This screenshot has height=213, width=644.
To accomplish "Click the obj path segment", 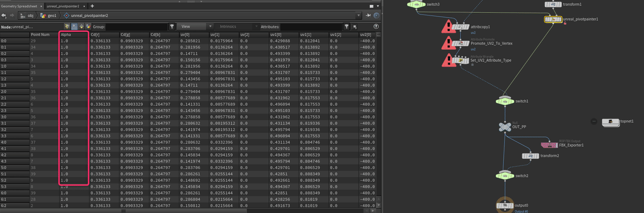I will coord(27,16).
